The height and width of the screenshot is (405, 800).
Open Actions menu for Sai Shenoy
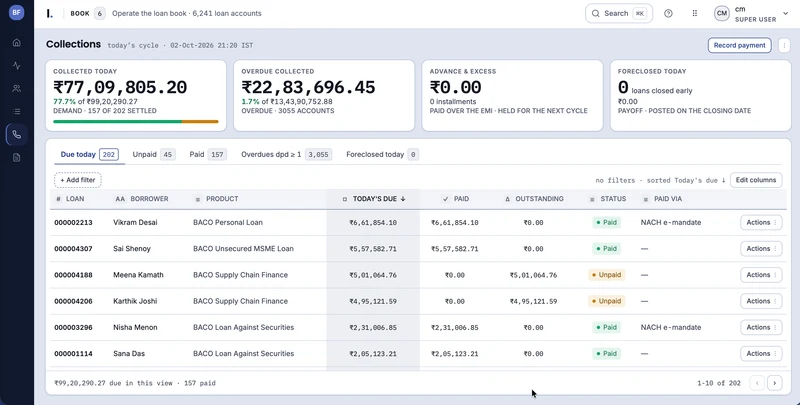761,249
